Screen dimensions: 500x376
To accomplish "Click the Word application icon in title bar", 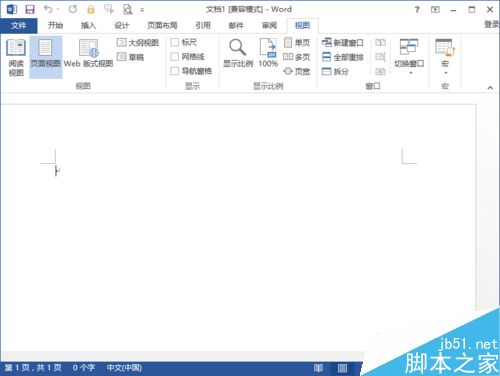I will [x=12, y=9].
